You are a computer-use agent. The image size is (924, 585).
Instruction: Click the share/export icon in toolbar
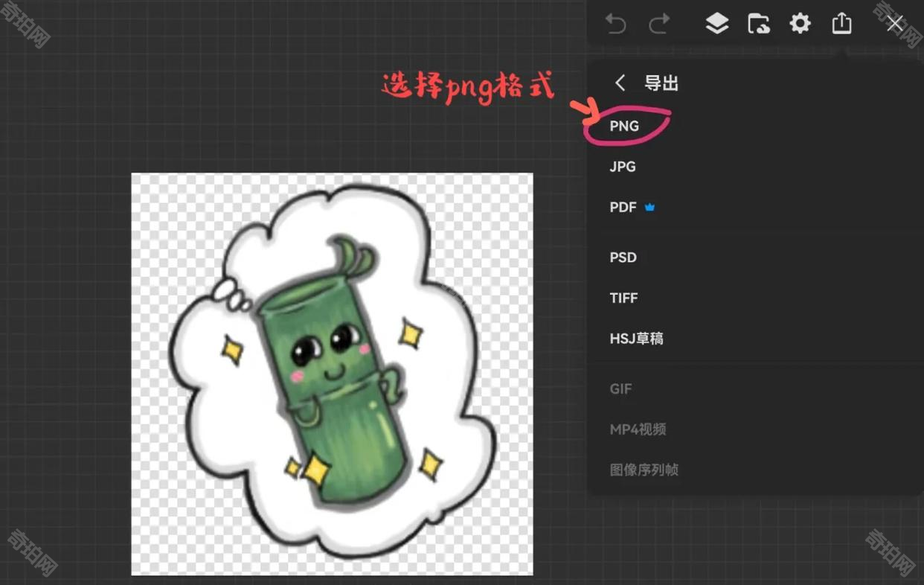pyautogui.click(x=841, y=24)
